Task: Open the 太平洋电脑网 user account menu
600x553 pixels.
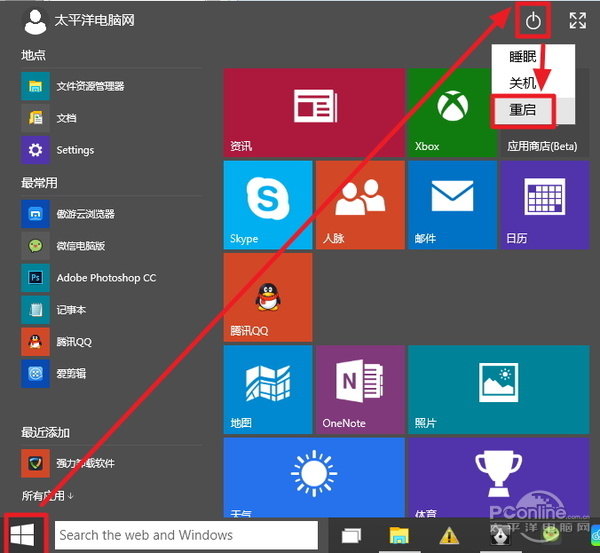Action: 80,20
